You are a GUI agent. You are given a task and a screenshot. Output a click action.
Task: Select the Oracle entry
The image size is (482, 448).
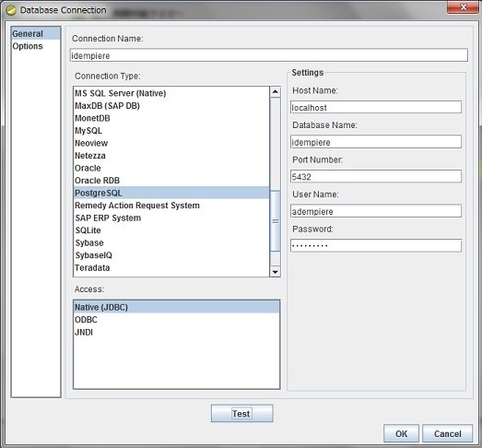[x=171, y=168]
